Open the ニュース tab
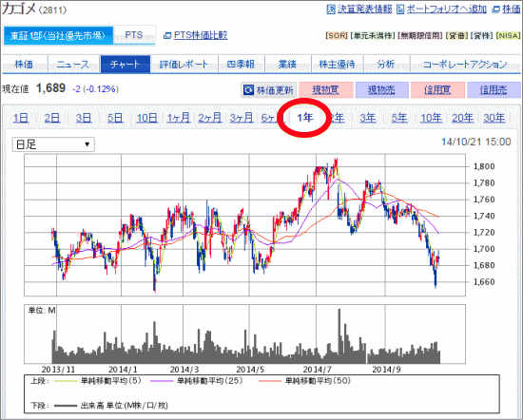Screen dimensions: 523x420 point(73,64)
